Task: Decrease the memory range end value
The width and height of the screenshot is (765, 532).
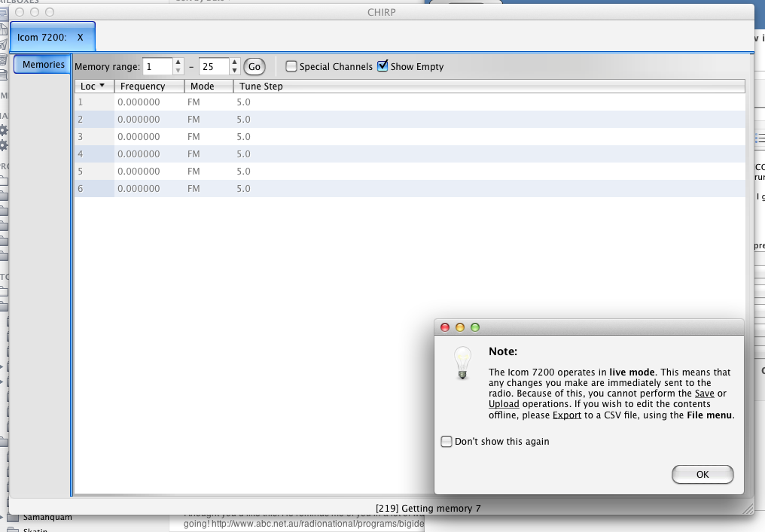Action: (x=235, y=71)
